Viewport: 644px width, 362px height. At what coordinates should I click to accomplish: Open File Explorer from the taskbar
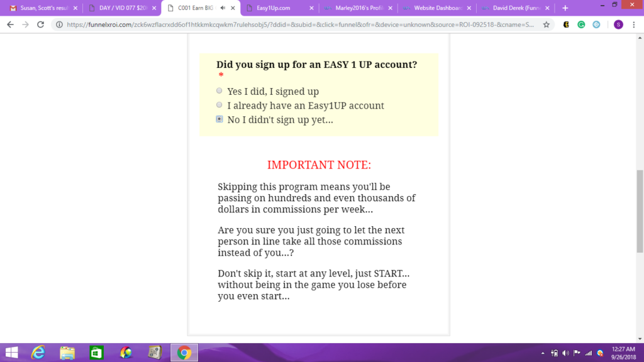coord(67,353)
